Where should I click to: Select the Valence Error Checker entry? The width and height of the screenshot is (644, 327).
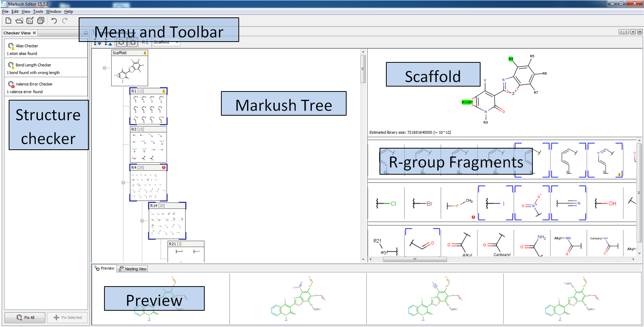pyautogui.click(x=34, y=84)
